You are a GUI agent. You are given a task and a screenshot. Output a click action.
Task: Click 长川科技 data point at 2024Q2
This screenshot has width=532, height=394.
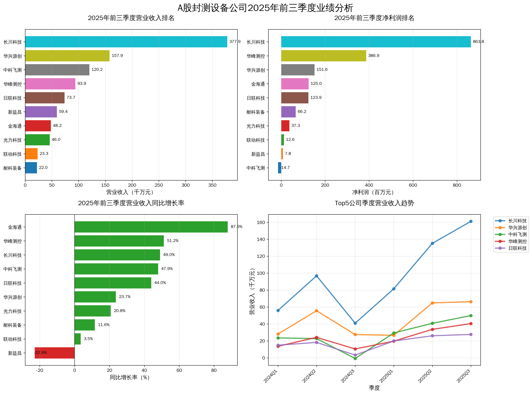coord(317,276)
